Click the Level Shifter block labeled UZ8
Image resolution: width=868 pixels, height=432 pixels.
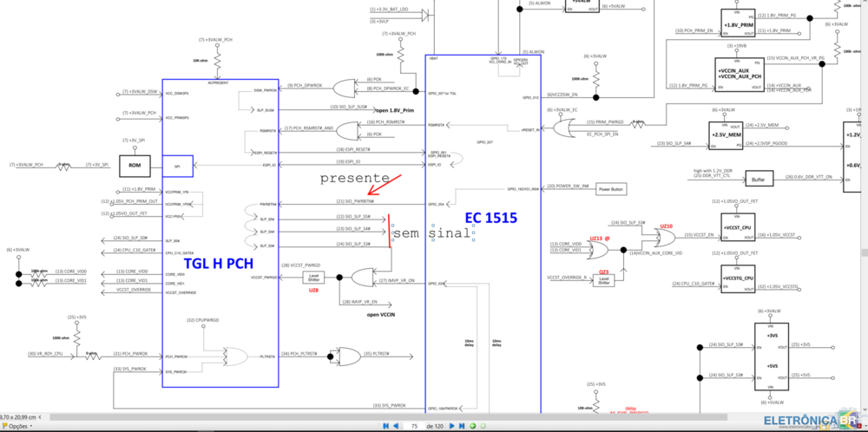click(x=314, y=278)
